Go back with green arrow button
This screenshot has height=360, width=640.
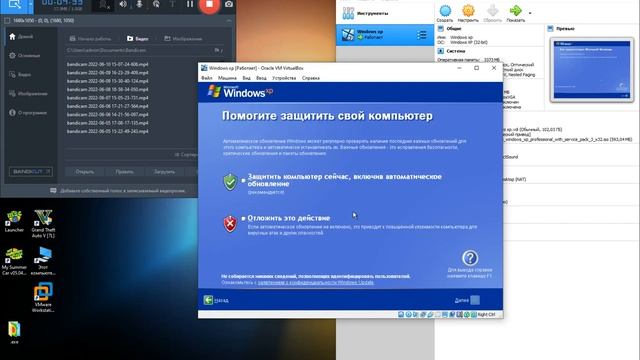[x=208, y=300]
